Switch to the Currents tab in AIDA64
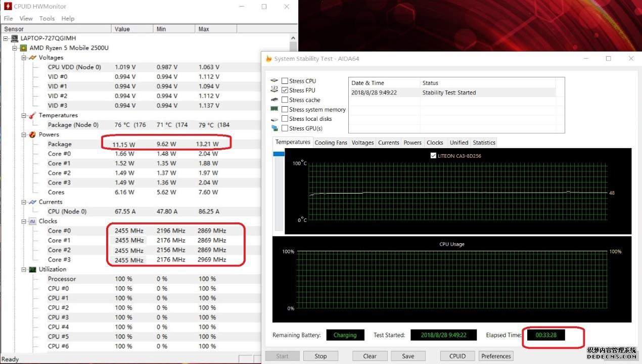 tap(389, 143)
